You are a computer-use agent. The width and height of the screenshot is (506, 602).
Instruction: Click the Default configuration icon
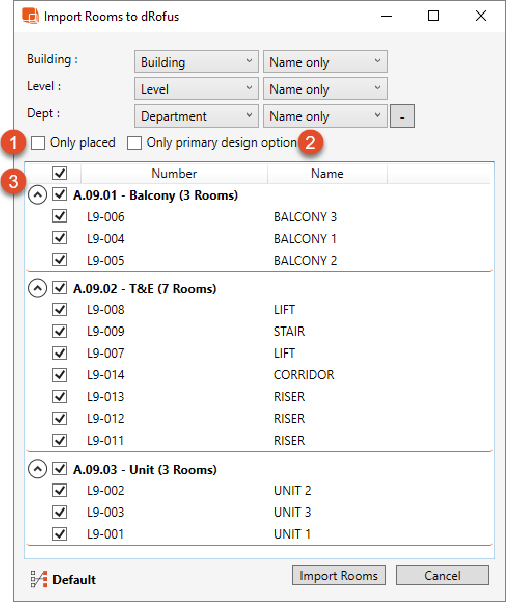pos(39,579)
